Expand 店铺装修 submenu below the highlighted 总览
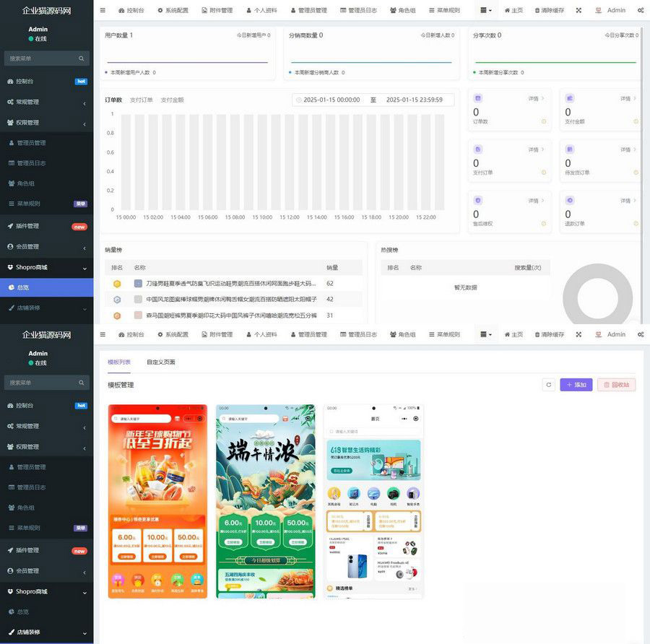Screen dimensions: 650x644 pos(46,308)
